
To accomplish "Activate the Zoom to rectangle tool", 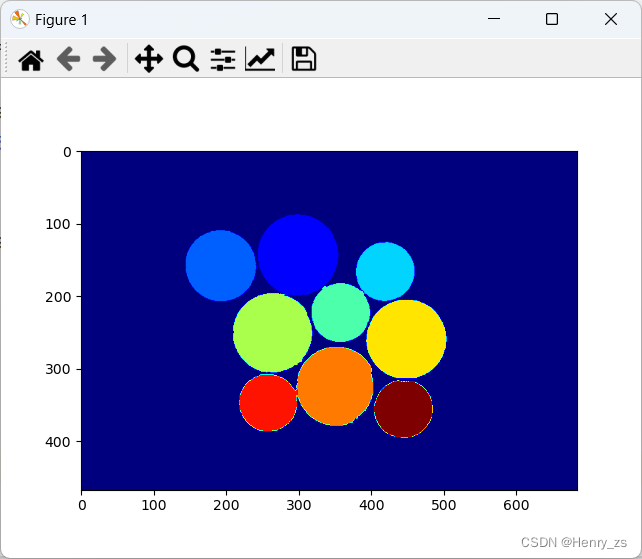I will tap(186, 59).
